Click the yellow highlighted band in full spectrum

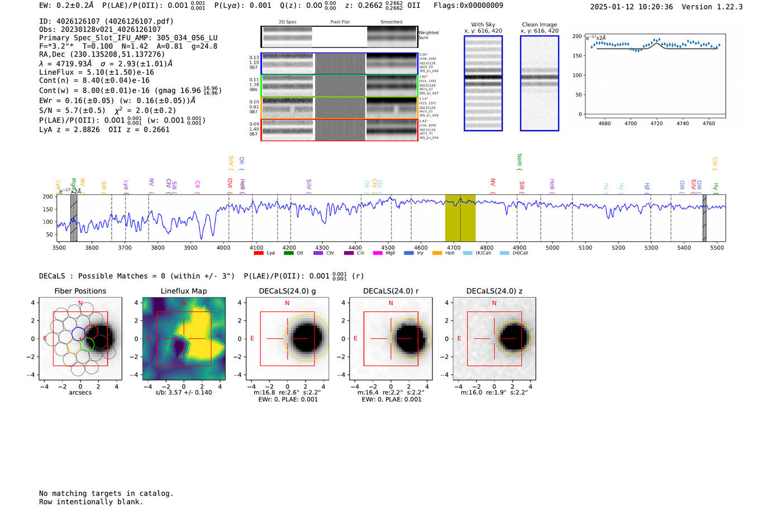pyautogui.click(x=460, y=218)
